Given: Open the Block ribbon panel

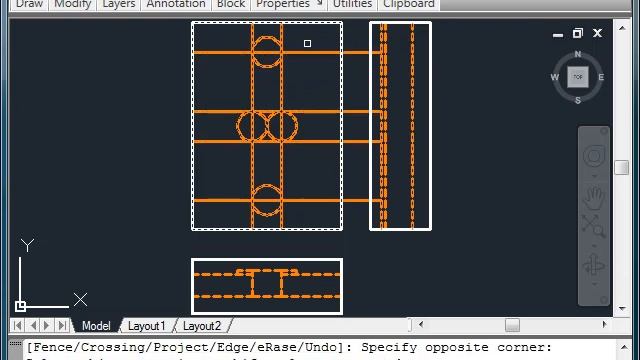Looking at the screenshot, I should click(231, 4).
